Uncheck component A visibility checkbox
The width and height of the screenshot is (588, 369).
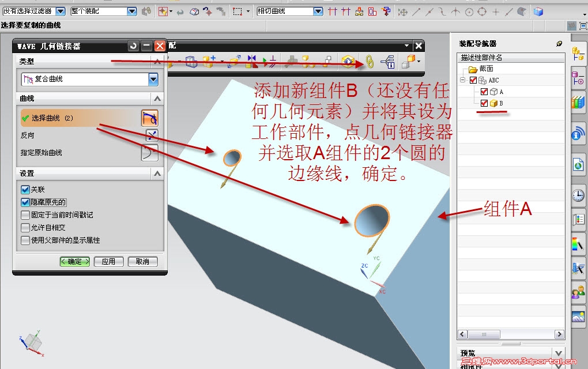tap(484, 92)
